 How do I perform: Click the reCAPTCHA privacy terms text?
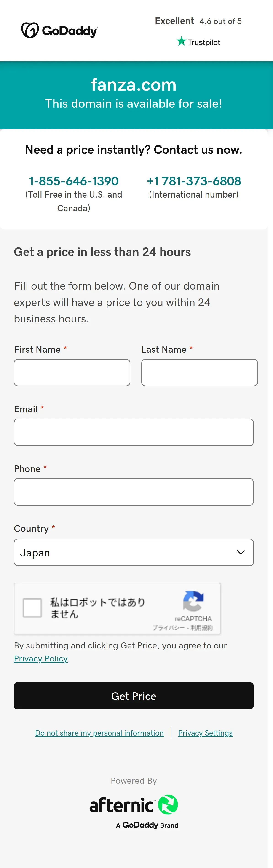click(182, 627)
